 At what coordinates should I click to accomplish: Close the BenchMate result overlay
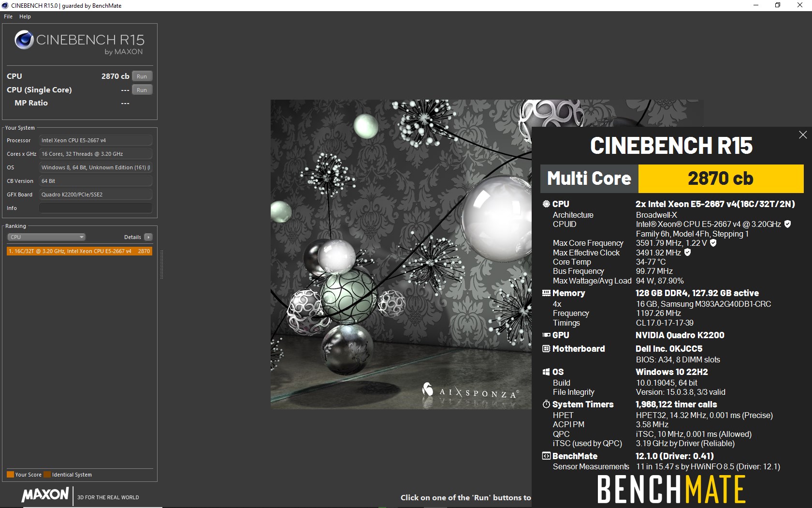tap(803, 135)
